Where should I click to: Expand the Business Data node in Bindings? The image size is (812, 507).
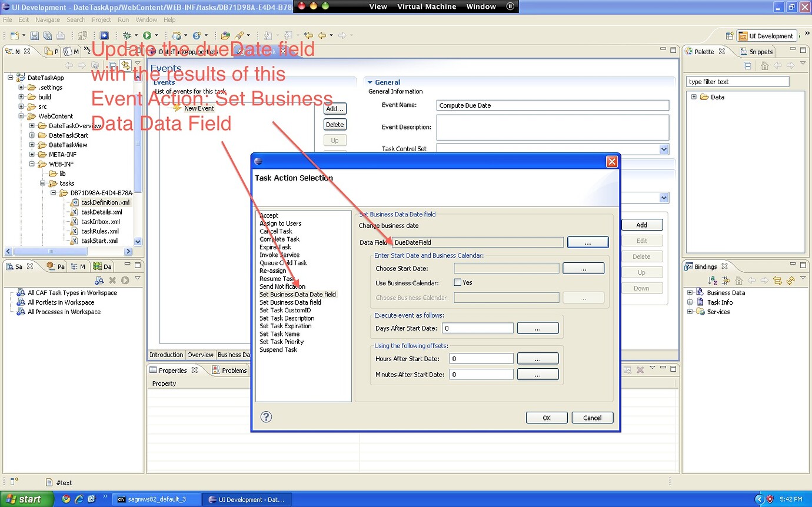pyautogui.click(x=690, y=292)
